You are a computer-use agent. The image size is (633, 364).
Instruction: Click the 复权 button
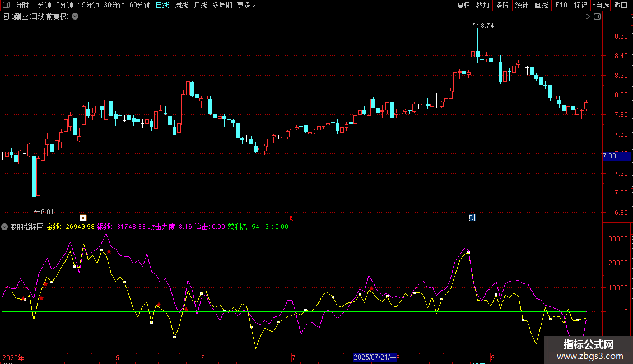463,5
